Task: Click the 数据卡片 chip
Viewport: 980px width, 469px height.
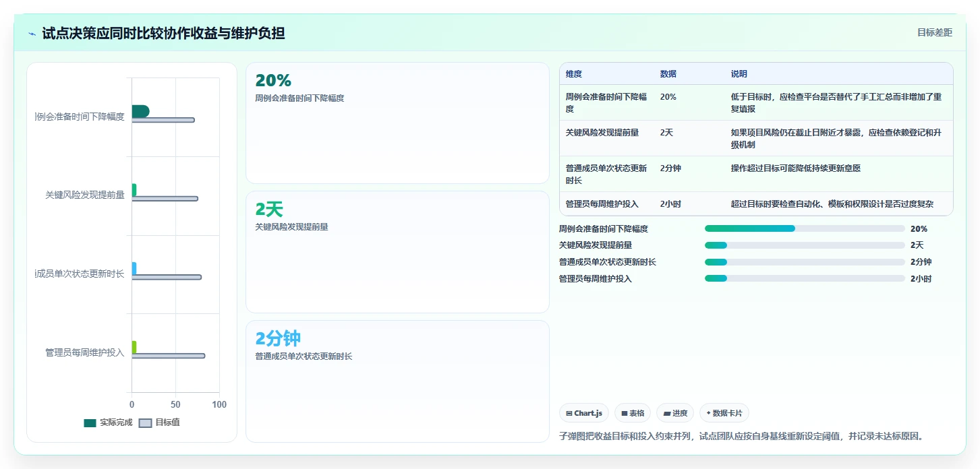Action: 724,413
